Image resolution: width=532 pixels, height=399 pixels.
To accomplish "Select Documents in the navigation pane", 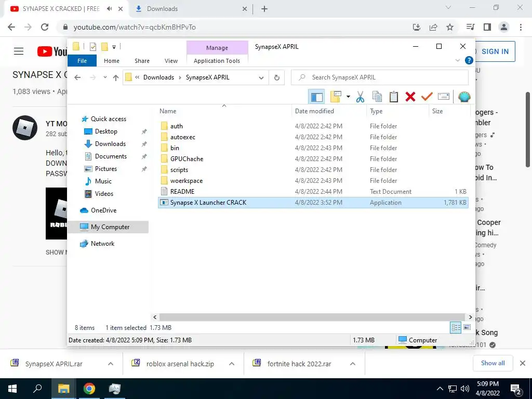I will click(111, 156).
